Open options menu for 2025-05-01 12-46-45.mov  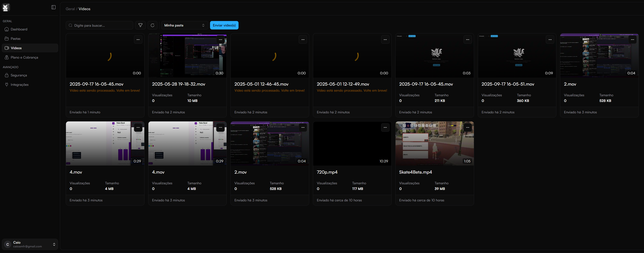coord(303,40)
